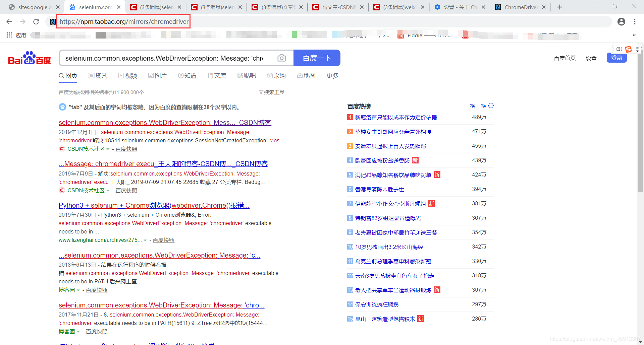Image resolution: width=644 pixels, height=345 pixels.
Task: Click the browser back arrow
Action: (x=9, y=22)
